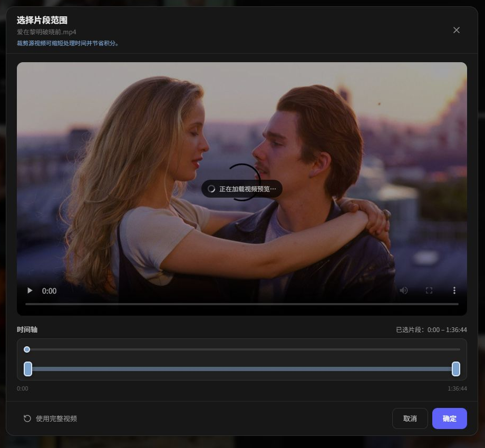Click the 取消 button
This screenshot has height=448, width=485.
click(x=410, y=418)
